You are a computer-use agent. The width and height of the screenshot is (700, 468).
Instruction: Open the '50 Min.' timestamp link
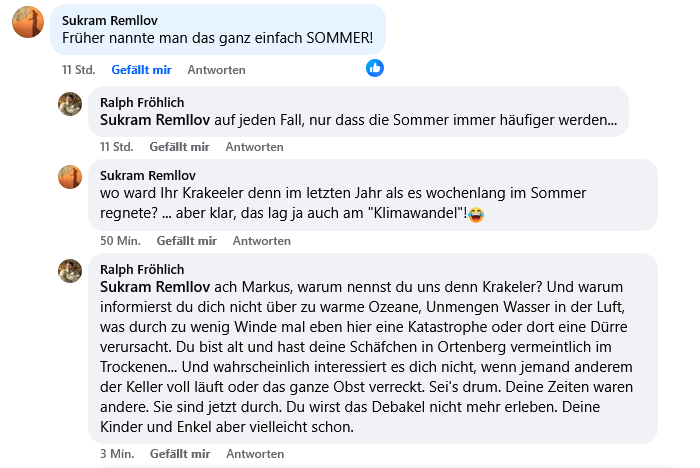point(120,241)
